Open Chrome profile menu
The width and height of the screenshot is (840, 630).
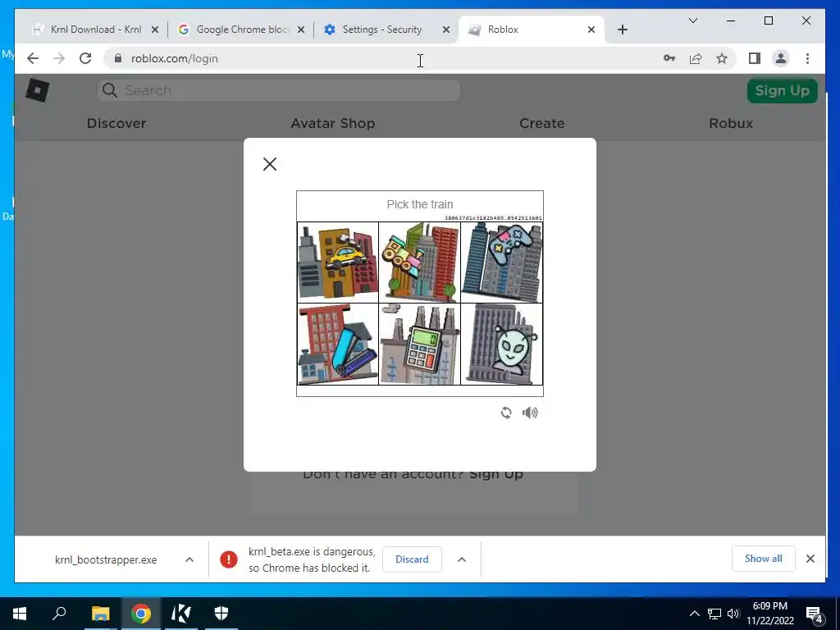pos(781,58)
